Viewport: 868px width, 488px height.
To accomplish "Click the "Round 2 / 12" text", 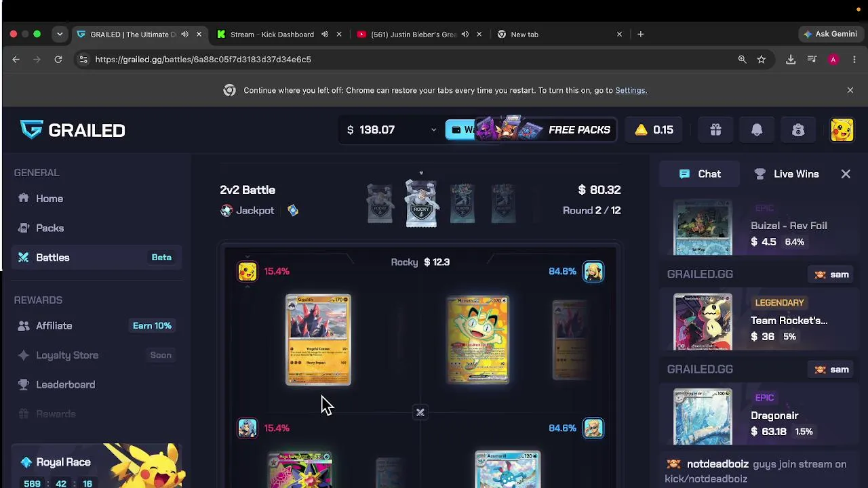I will point(591,211).
